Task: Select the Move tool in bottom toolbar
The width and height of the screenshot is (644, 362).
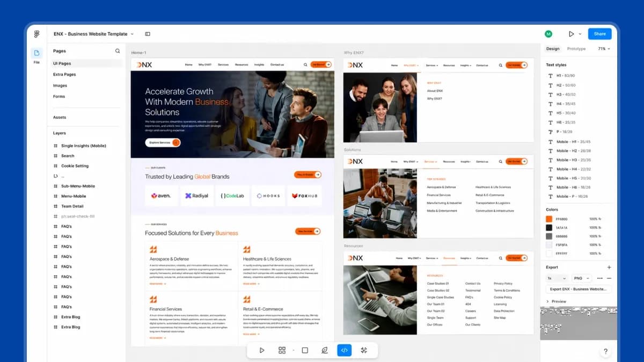Action: coord(262,350)
